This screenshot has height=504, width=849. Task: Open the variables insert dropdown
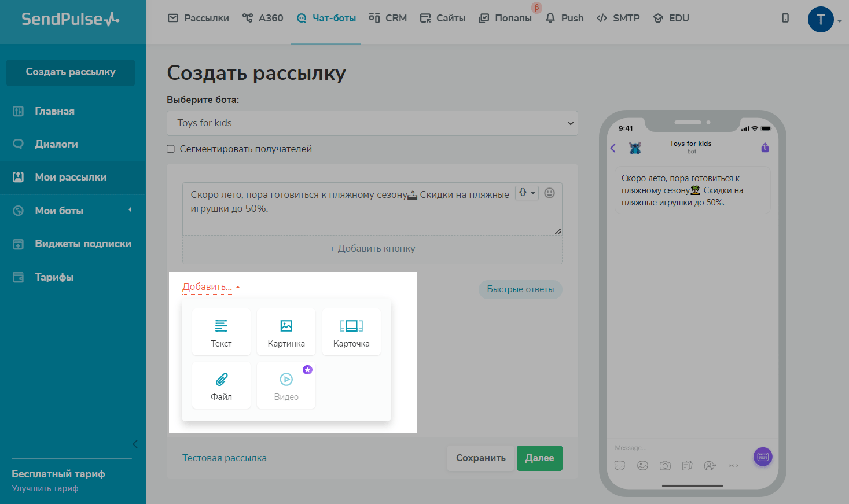point(527,193)
